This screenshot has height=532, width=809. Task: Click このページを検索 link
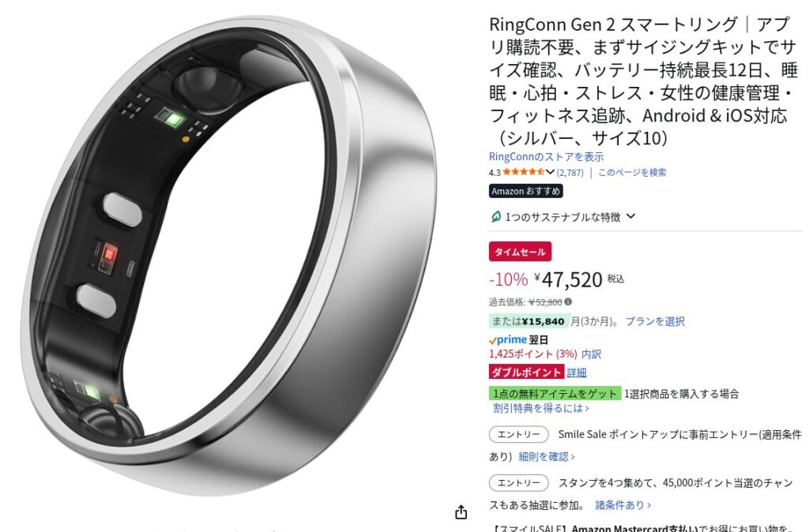coord(632,172)
